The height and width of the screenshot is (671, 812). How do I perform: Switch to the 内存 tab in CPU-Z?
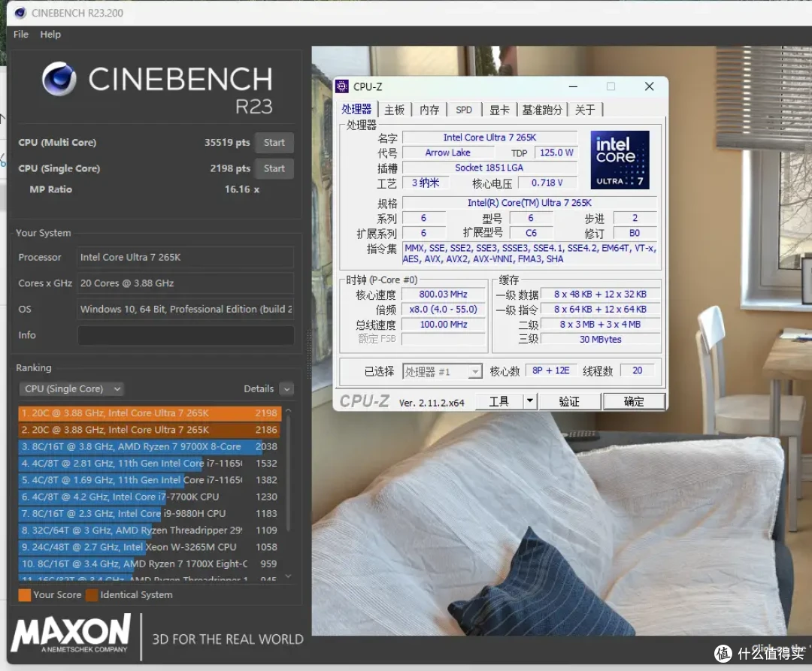tap(429, 110)
